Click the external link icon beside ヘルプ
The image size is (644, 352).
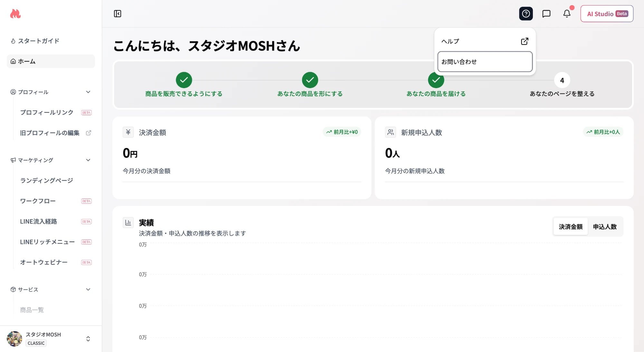click(525, 41)
